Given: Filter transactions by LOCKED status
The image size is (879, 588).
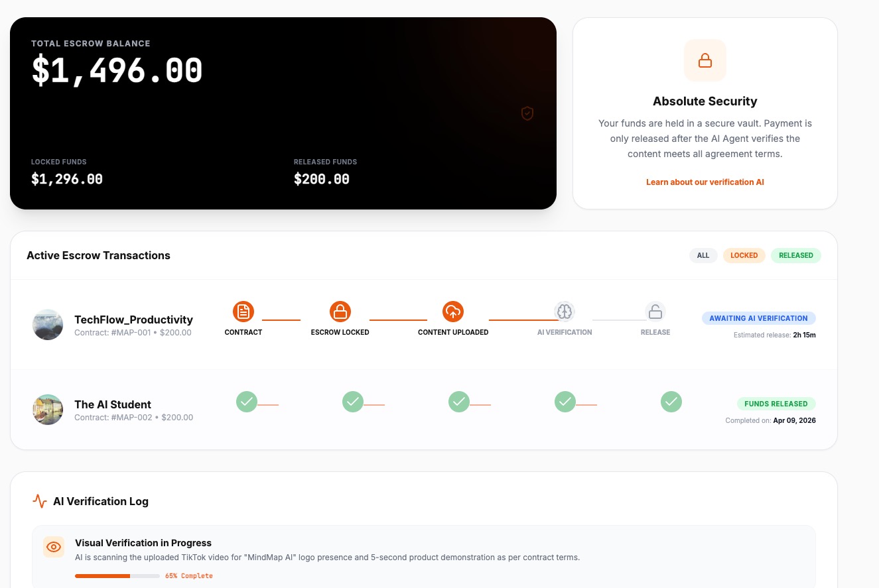Looking at the screenshot, I should coord(744,255).
